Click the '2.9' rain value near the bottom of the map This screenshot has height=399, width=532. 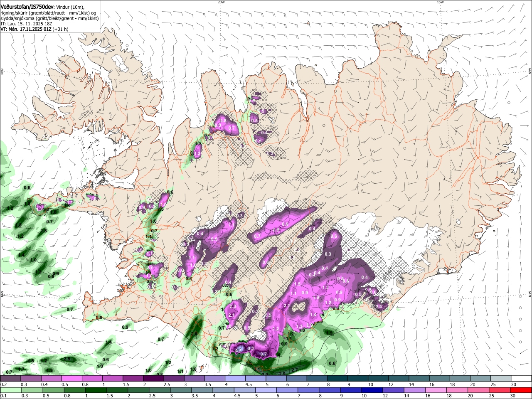point(282,374)
